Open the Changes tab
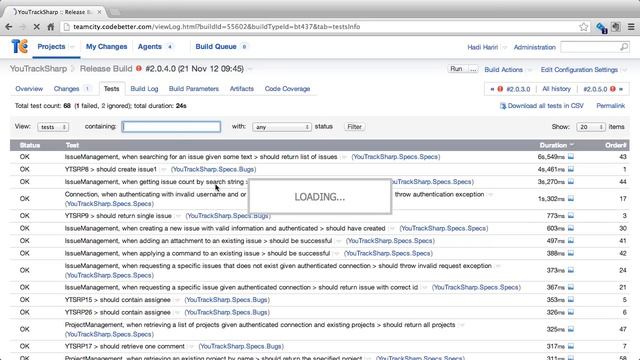 [x=67, y=89]
